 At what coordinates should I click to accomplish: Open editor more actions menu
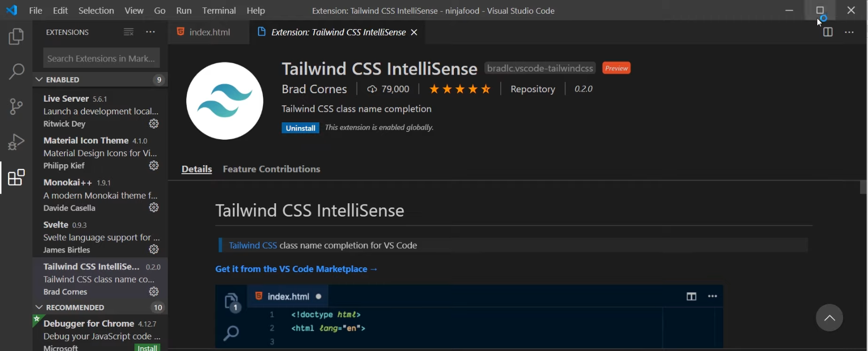pos(849,32)
